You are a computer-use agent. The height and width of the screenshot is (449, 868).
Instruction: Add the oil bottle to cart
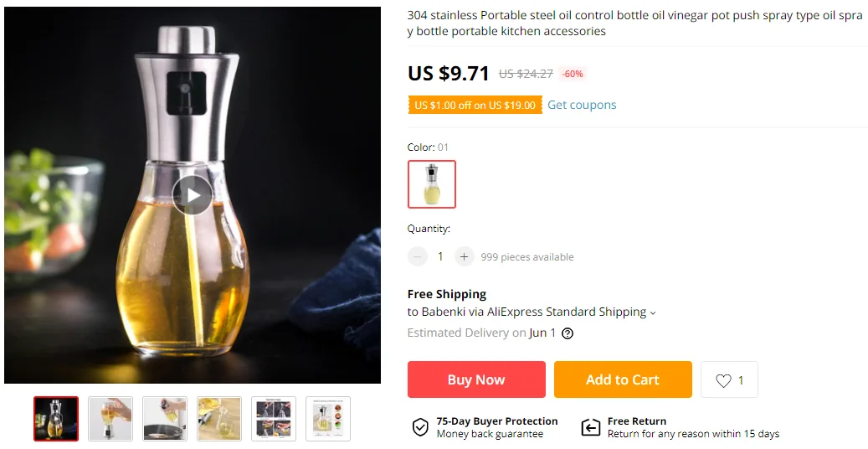point(623,379)
